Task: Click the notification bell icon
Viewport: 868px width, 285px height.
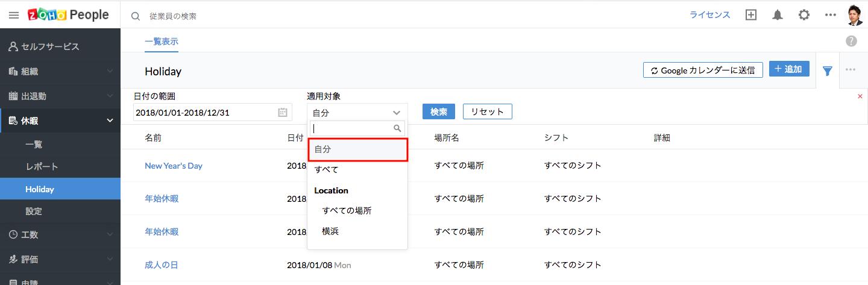Action: coord(778,15)
